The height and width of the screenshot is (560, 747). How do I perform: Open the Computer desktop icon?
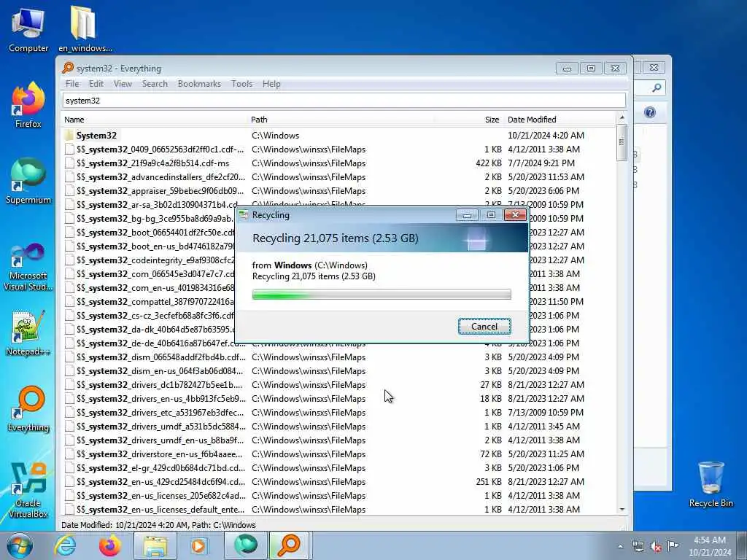click(x=28, y=28)
